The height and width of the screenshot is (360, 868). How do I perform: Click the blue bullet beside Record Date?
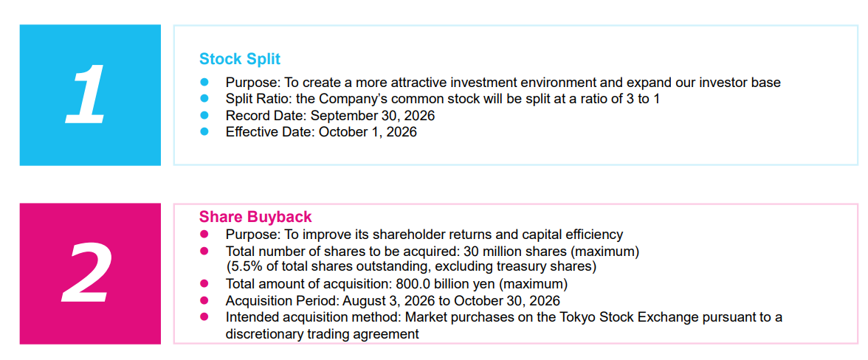[x=204, y=115]
